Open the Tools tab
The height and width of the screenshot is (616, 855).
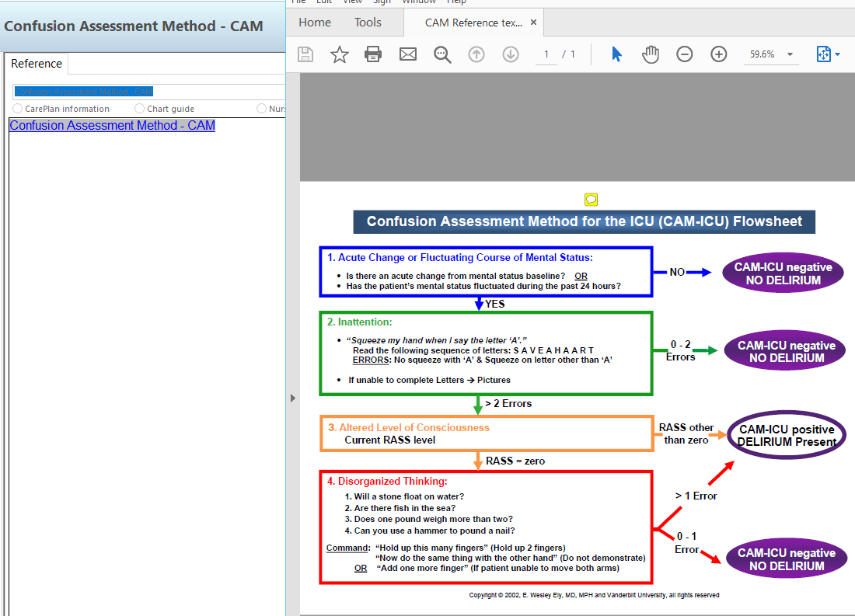click(x=368, y=23)
